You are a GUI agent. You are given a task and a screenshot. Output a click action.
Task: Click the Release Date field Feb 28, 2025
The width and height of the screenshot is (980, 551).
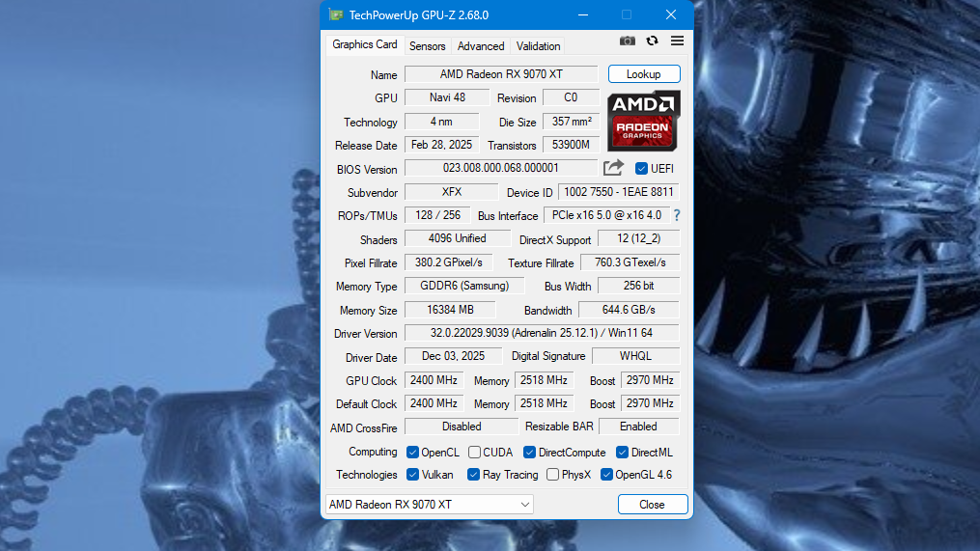tap(441, 145)
